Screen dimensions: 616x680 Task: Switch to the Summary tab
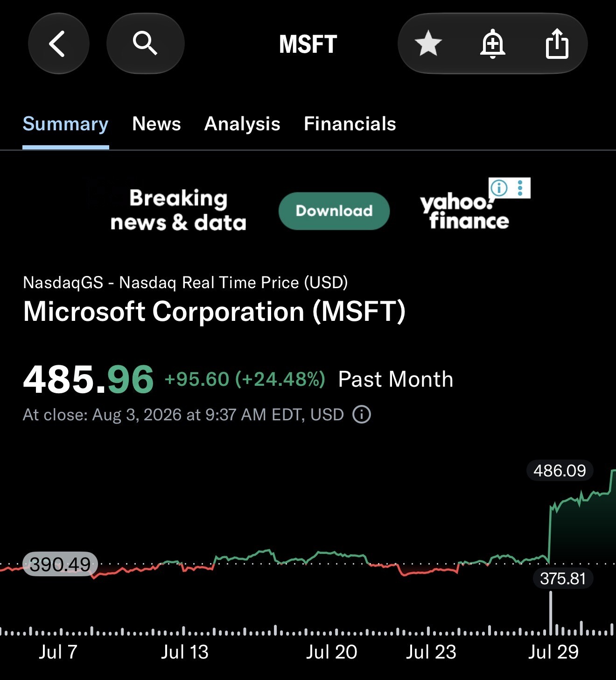[x=65, y=124]
